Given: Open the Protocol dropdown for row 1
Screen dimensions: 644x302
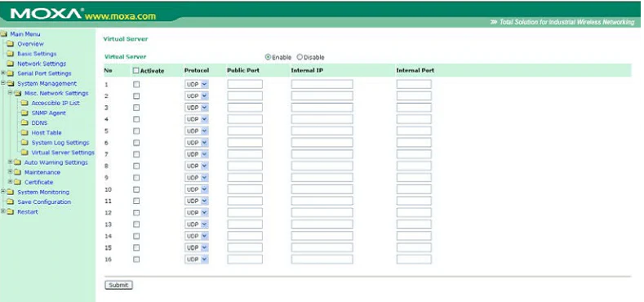Looking at the screenshot, I should click(x=197, y=84).
